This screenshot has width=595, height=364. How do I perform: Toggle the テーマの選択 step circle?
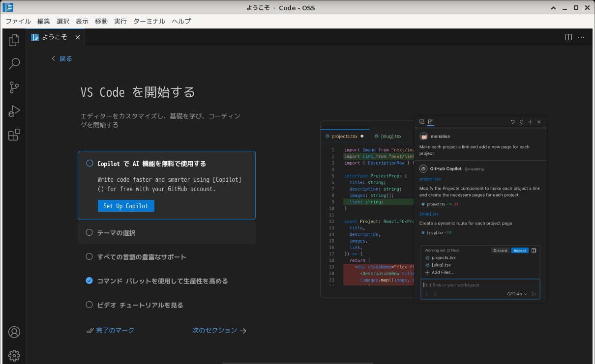tap(89, 233)
